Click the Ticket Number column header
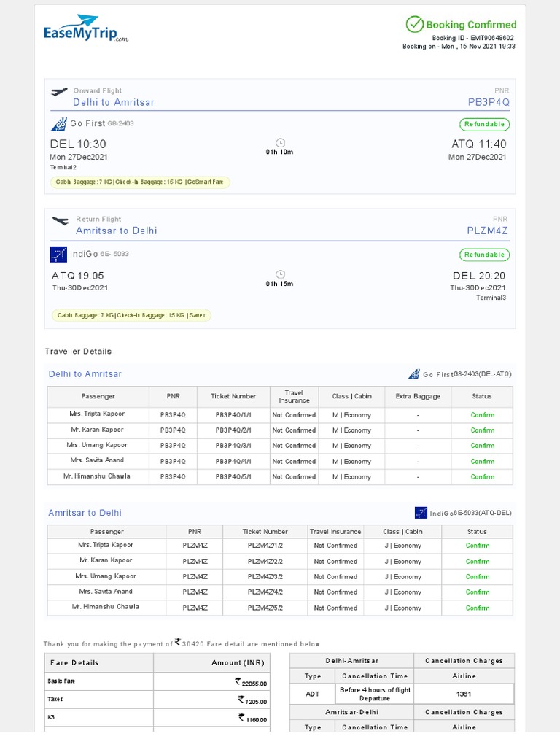This screenshot has height=747, width=560. click(233, 396)
